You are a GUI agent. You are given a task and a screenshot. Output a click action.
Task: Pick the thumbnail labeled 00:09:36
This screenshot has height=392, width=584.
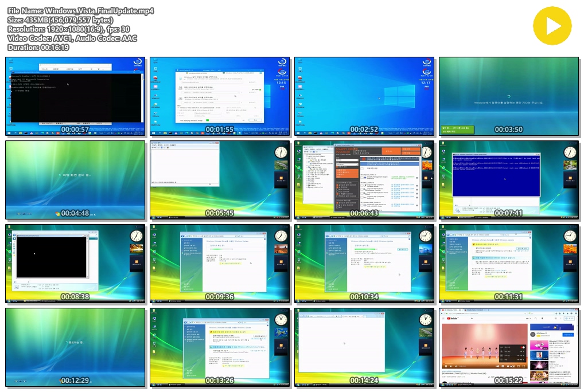click(220, 264)
